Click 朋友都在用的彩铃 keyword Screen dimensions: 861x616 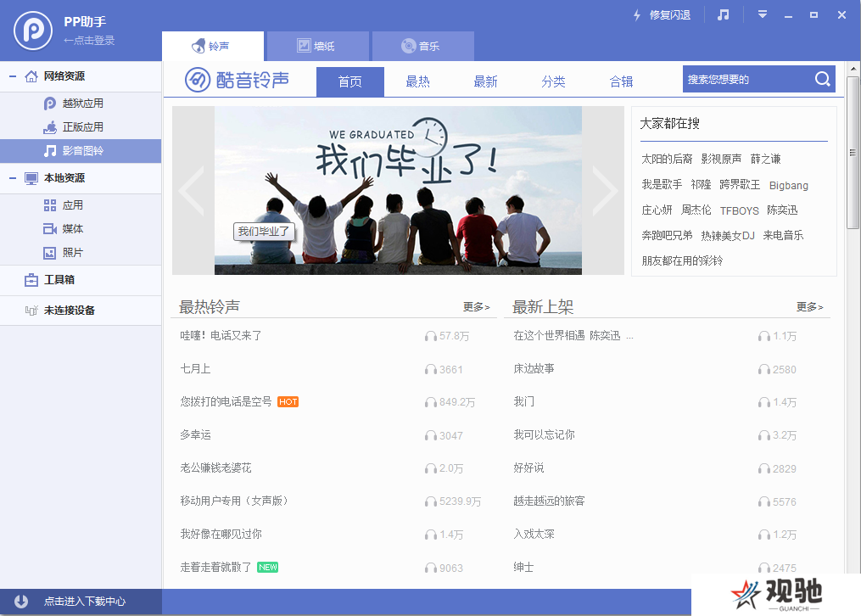[682, 260]
